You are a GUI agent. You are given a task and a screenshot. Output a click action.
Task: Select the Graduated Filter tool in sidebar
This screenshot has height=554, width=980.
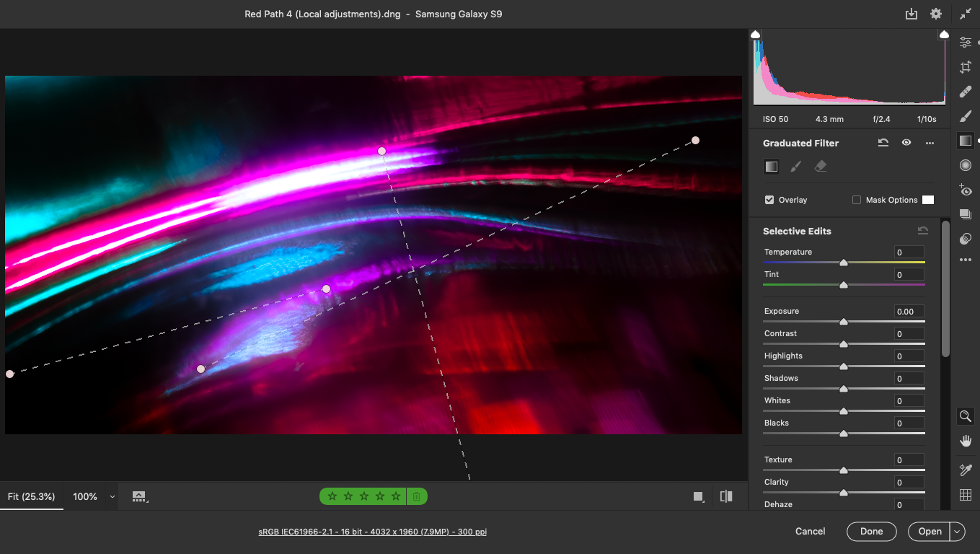coord(966,141)
